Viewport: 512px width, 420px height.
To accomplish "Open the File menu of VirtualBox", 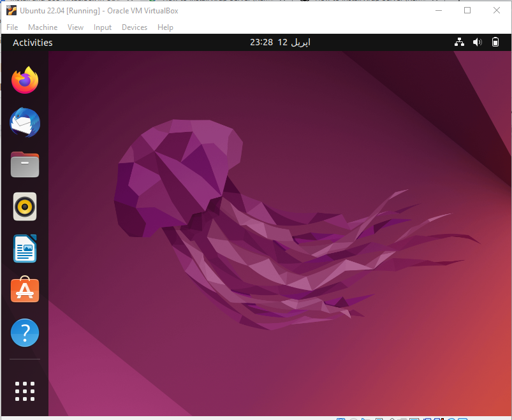I will 12,27.
